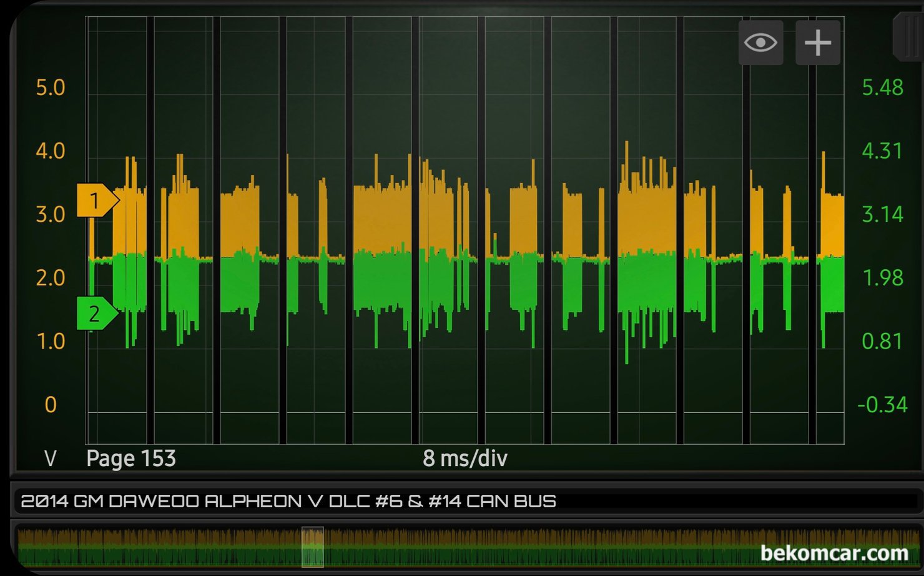
Task: Click the orange 0 volt axis label
Action: (x=51, y=405)
